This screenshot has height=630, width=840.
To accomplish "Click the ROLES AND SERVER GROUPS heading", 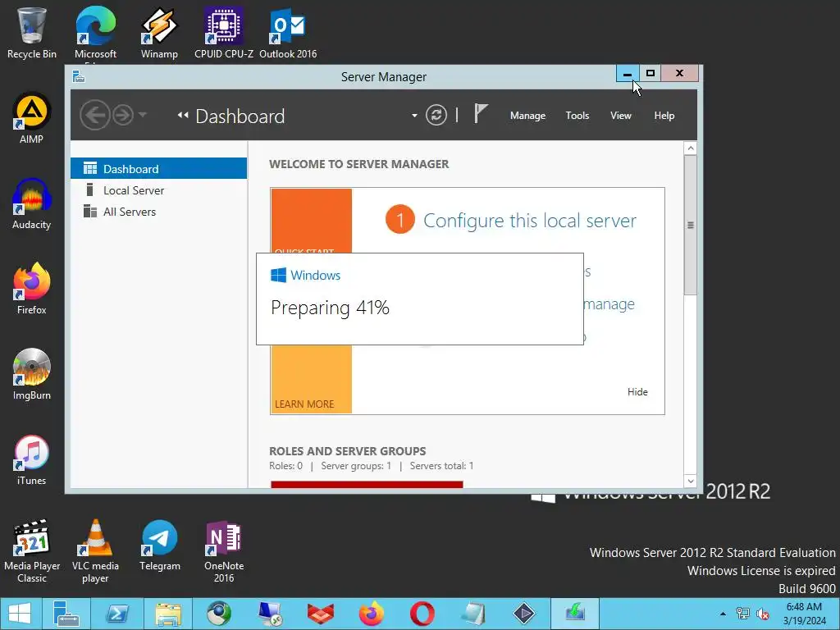I will pyautogui.click(x=348, y=451).
